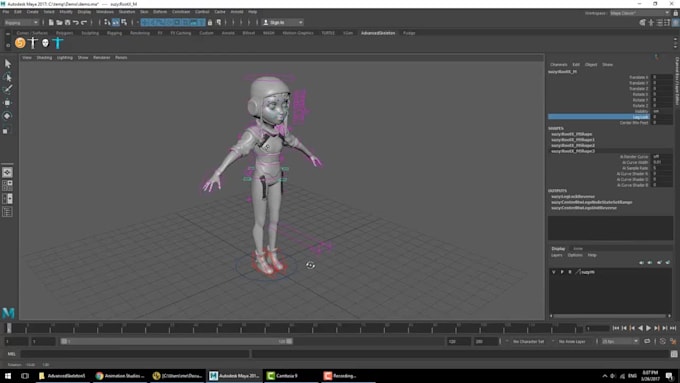
Task: Open the Rigging menu set dropdown
Action: [x=21, y=23]
